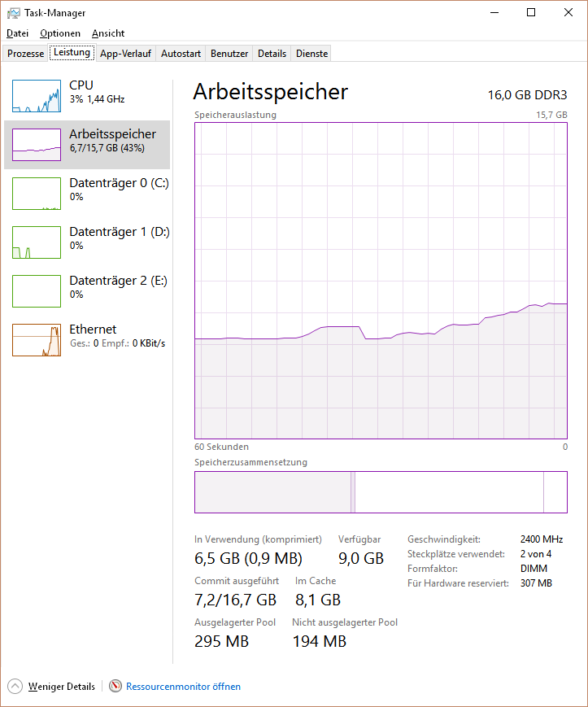Screen dimensions: 588x707
Task: Open the Ansicht menu
Action: pos(108,33)
